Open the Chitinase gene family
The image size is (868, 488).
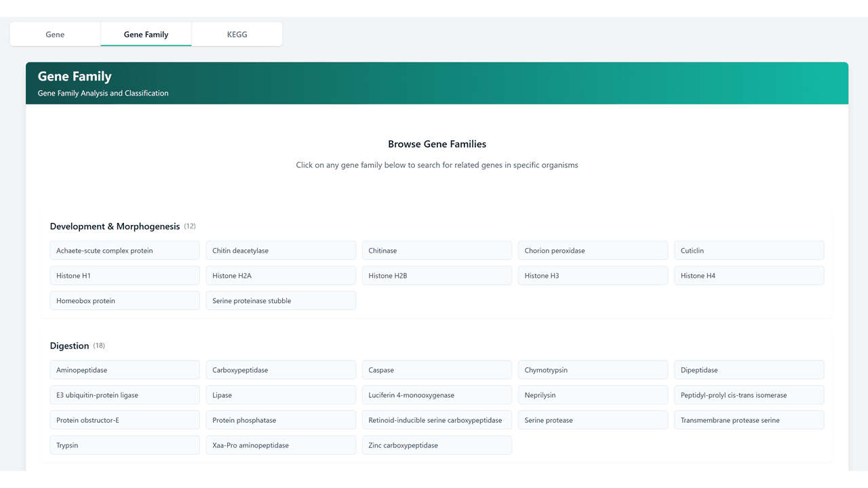(437, 251)
